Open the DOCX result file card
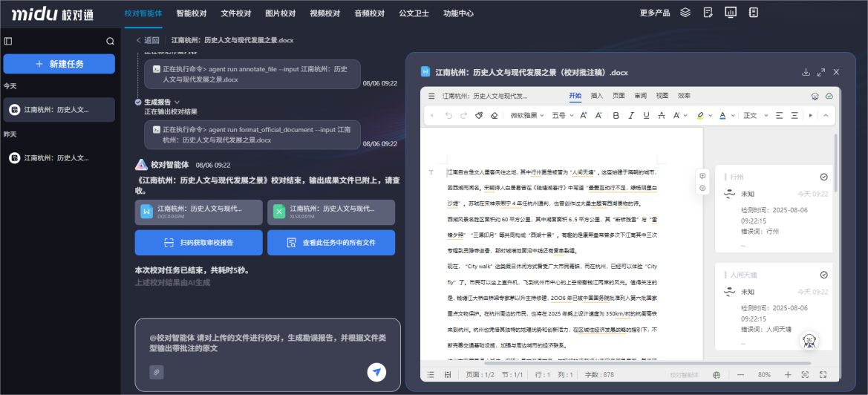Image resolution: width=868 pixels, height=395 pixels. point(199,212)
